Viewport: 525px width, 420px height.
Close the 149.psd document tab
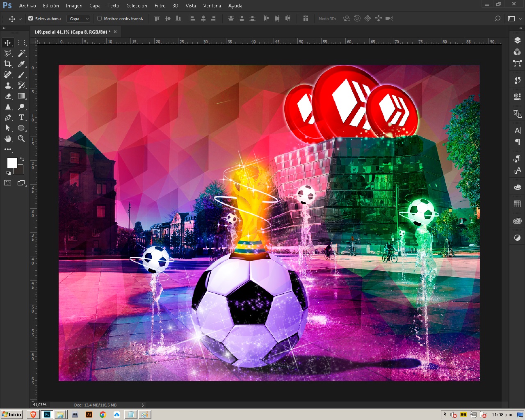tap(115, 32)
